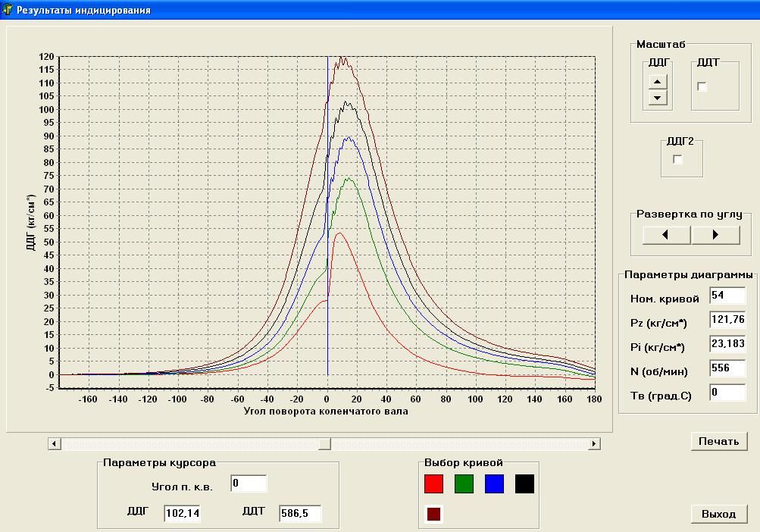760x532 pixels.
Task: Select the black curve swatch
Action: coord(524,484)
